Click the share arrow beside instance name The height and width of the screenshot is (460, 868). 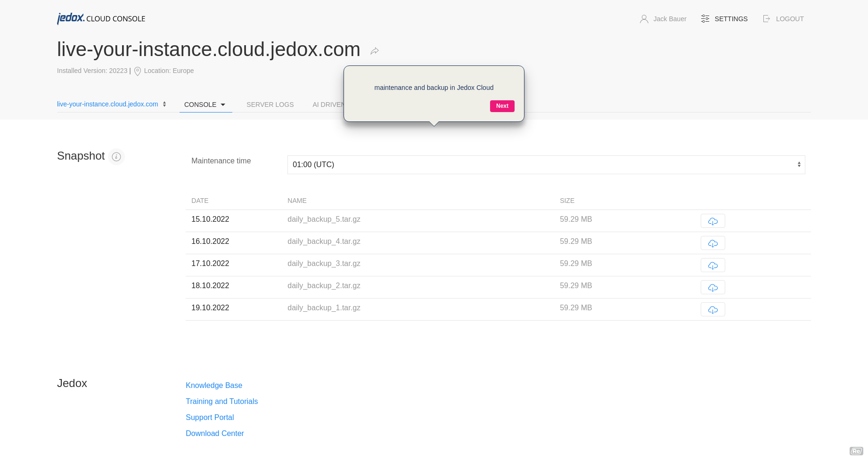[x=375, y=51]
